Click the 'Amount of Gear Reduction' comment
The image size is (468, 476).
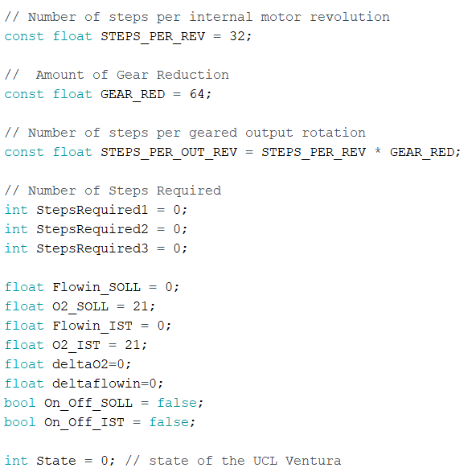133,75
